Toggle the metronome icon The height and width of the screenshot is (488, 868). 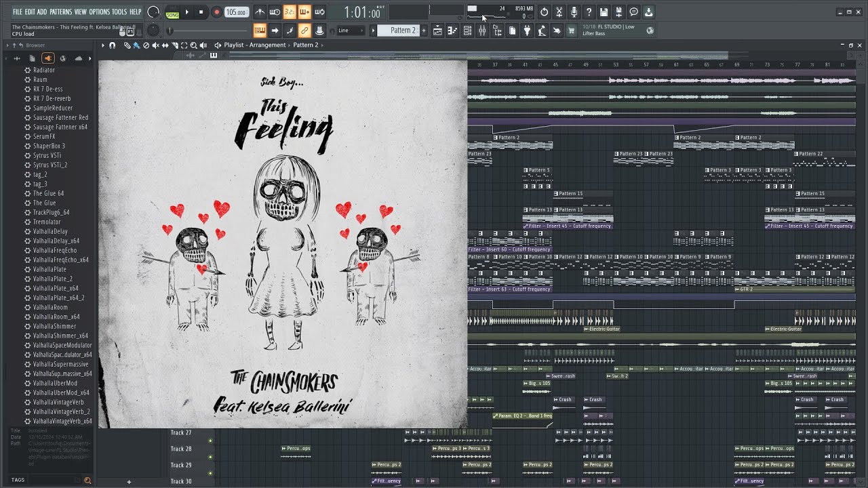(x=260, y=12)
